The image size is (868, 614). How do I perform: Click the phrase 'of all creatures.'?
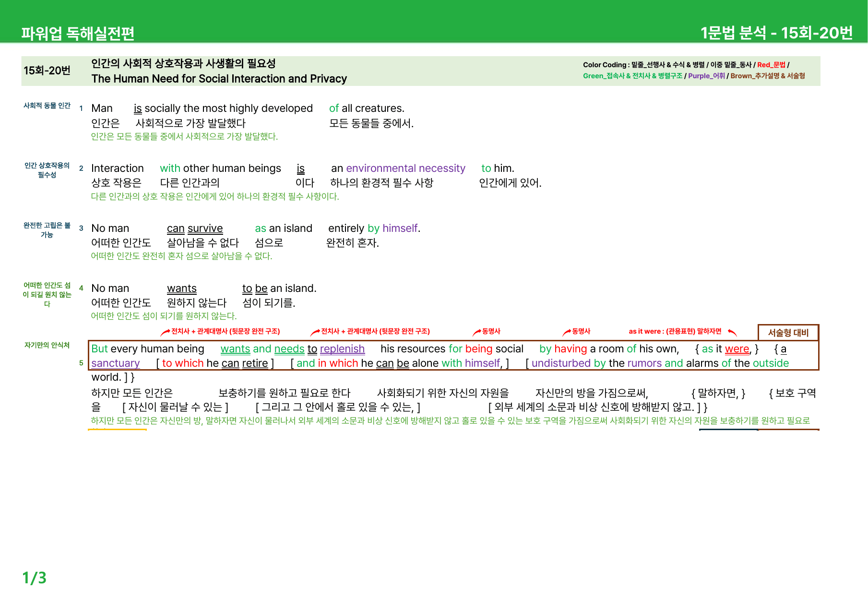[367, 108]
